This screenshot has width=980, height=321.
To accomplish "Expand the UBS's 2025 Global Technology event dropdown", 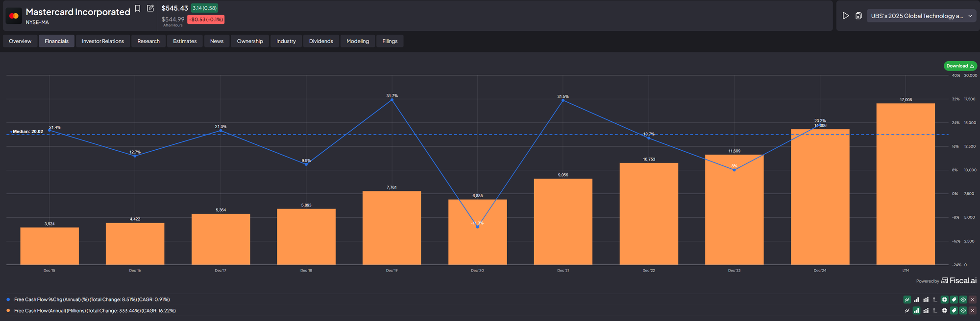I will [x=922, y=16].
